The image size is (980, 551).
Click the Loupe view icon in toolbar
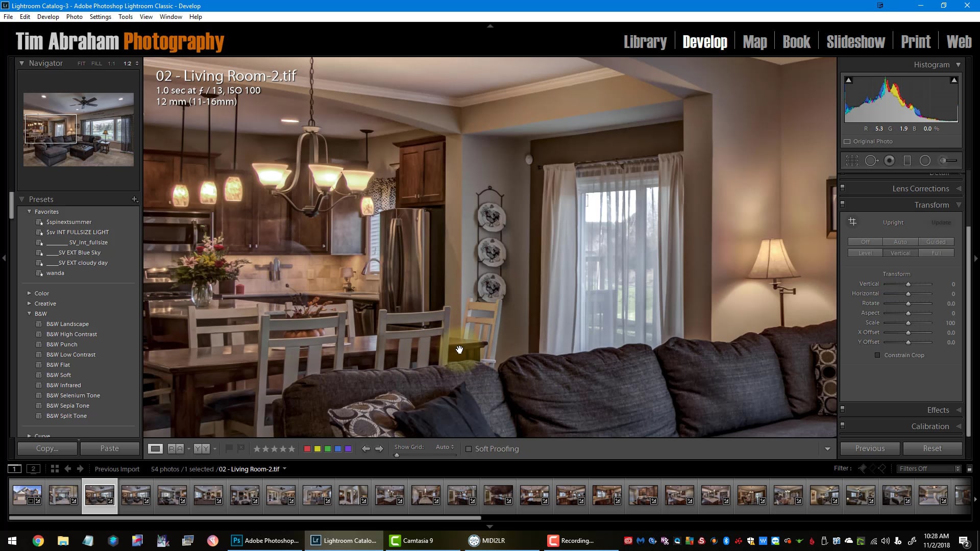pyautogui.click(x=155, y=449)
